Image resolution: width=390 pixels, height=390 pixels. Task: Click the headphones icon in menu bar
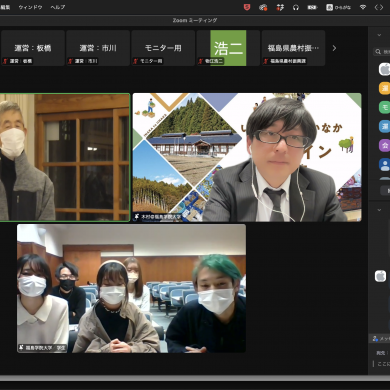pyautogui.click(x=296, y=7)
